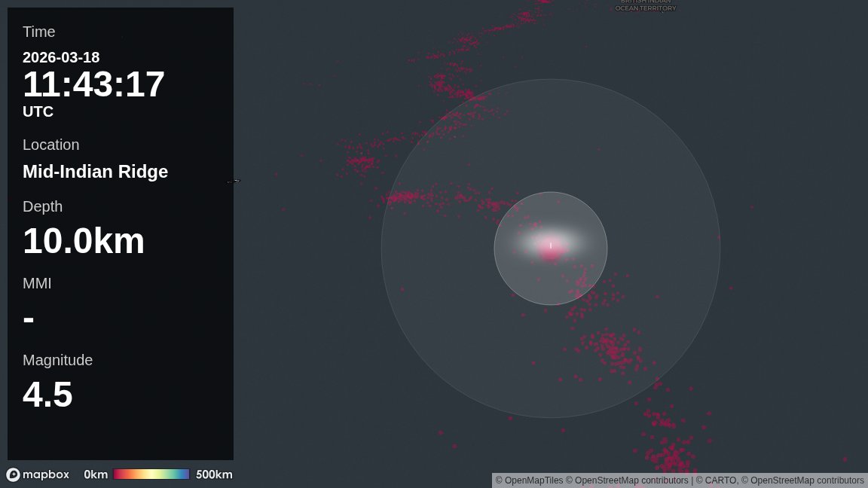
Task: Select the white epicenter marker on the map
Action: pyautogui.click(x=551, y=246)
